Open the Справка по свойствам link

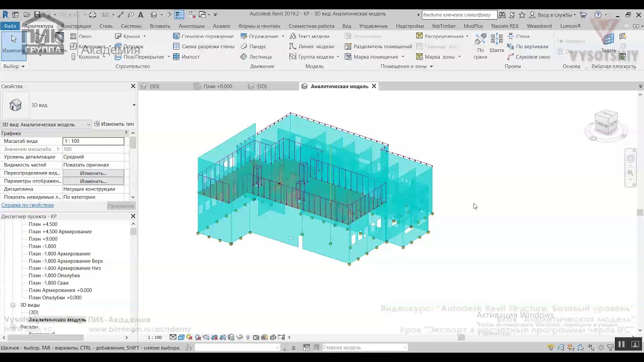tap(27, 205)
